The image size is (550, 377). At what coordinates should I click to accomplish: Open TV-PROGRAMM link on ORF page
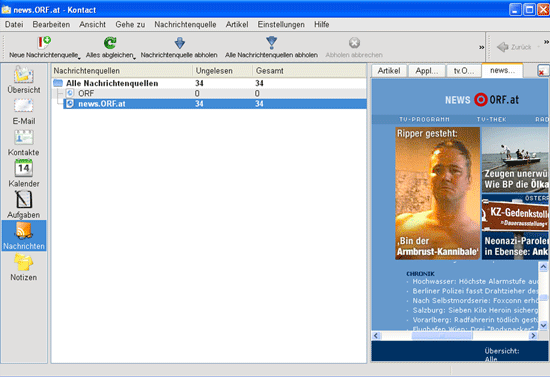click(424, 120)
